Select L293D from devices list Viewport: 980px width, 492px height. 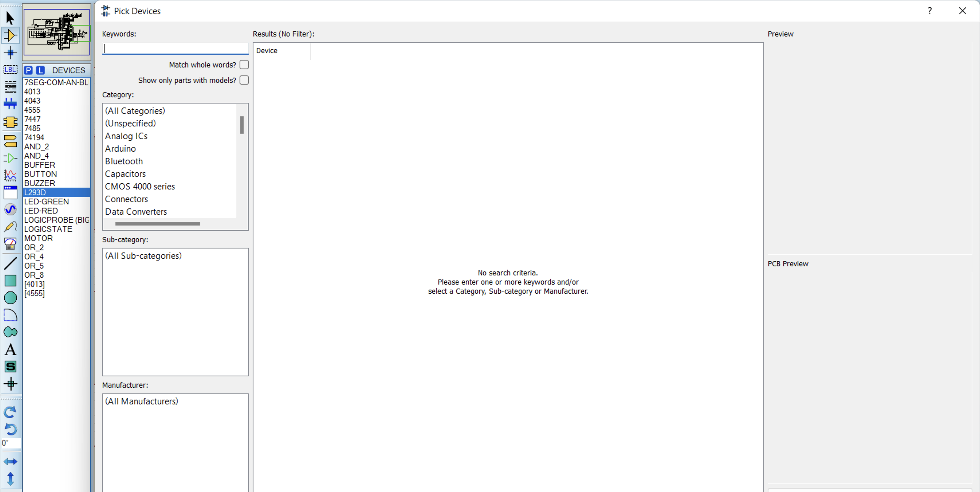pos(35,192)
